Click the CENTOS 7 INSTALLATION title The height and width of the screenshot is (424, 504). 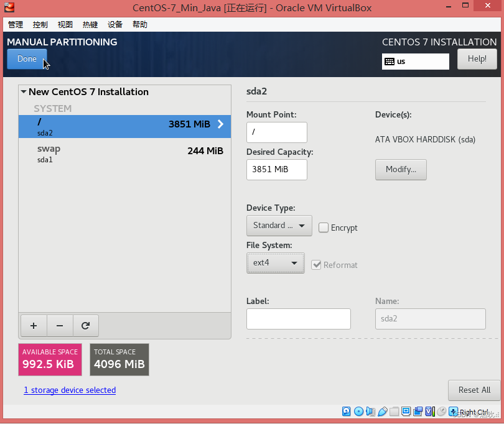(x=439, y=42)
